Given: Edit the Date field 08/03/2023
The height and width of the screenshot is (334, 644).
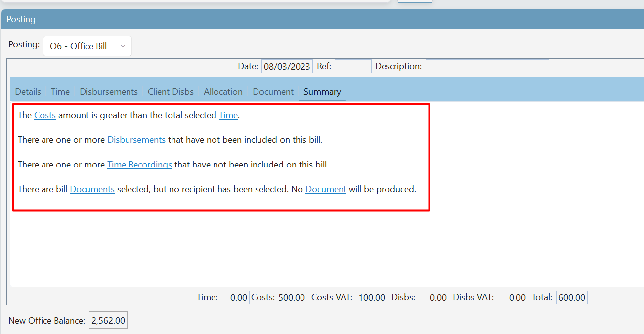Looking at the screenshot, I should [287, 66].
